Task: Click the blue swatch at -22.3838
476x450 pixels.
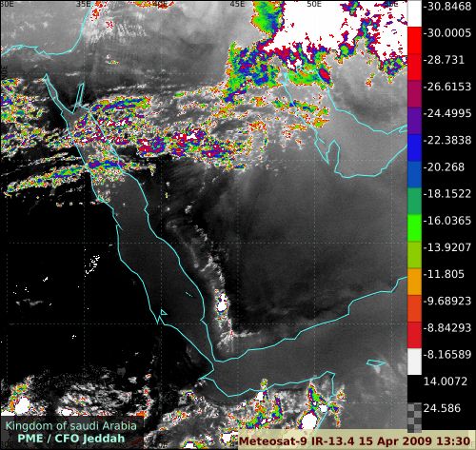Action: tap(414, 147)
